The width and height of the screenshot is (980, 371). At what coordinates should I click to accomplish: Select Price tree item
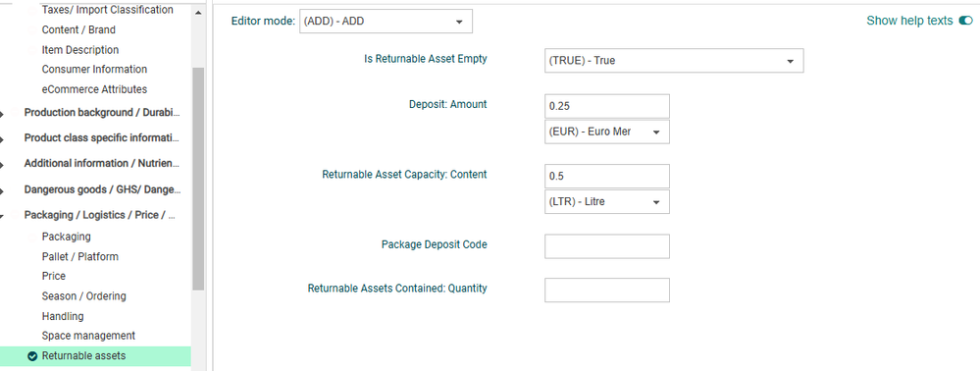(54, 276)
